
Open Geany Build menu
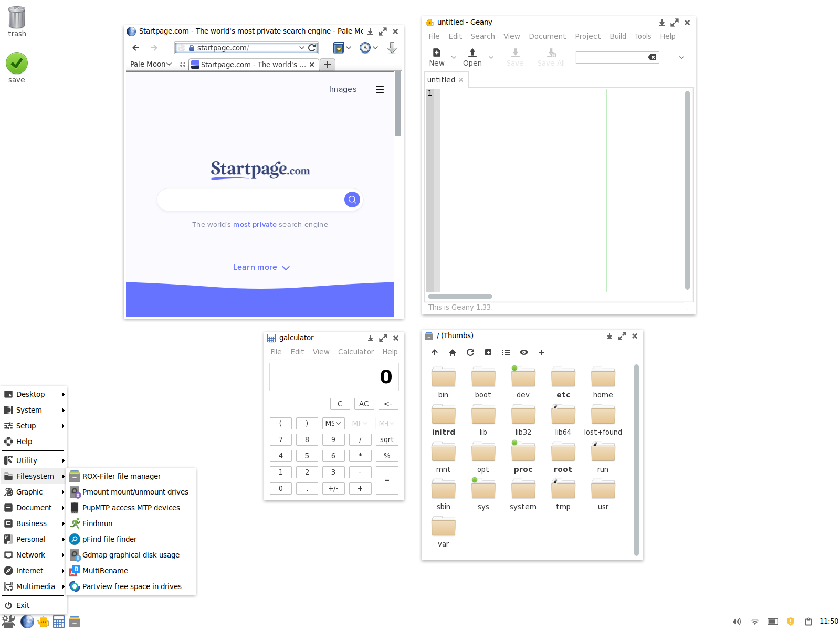(x=618, y=36)
